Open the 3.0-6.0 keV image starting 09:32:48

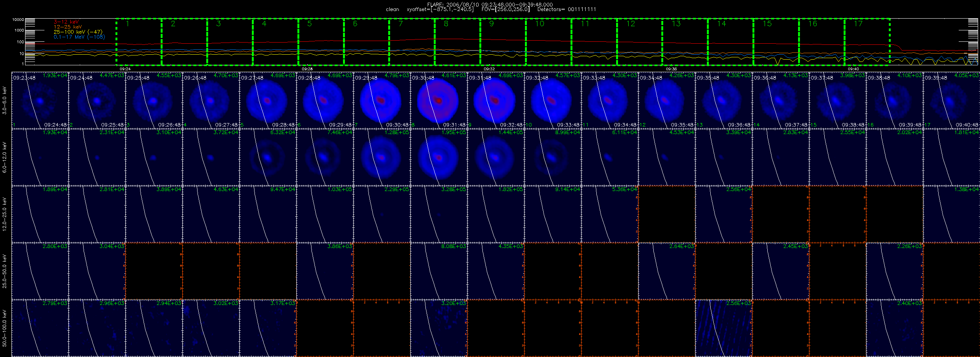(x=553, y=100)
